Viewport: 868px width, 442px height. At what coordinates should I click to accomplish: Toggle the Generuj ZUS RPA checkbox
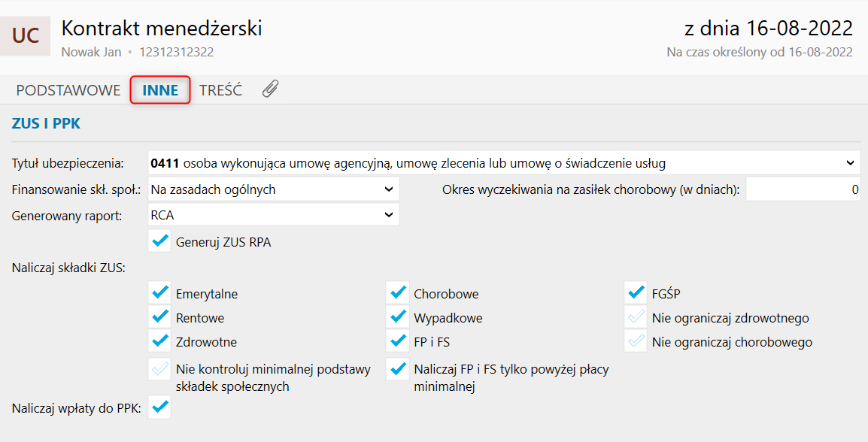click(x=159, y=241)
